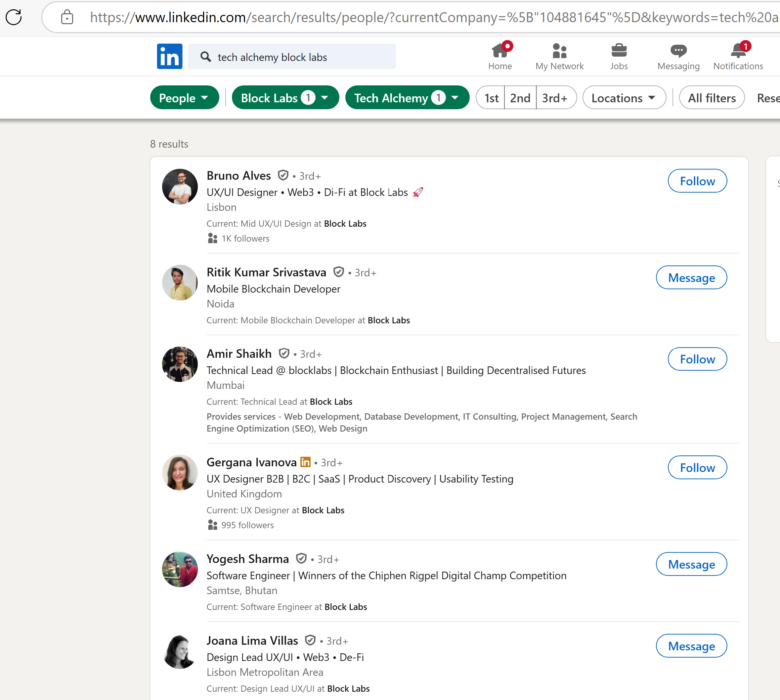This screenshot has width=780, height=700.
Task: Click 'Current: Technical Lead at Block Labs' text
Action: [x=280, y=402]
